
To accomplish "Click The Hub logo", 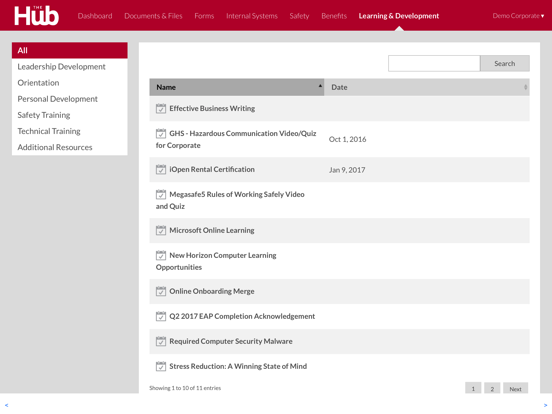I will coord(36,16).
